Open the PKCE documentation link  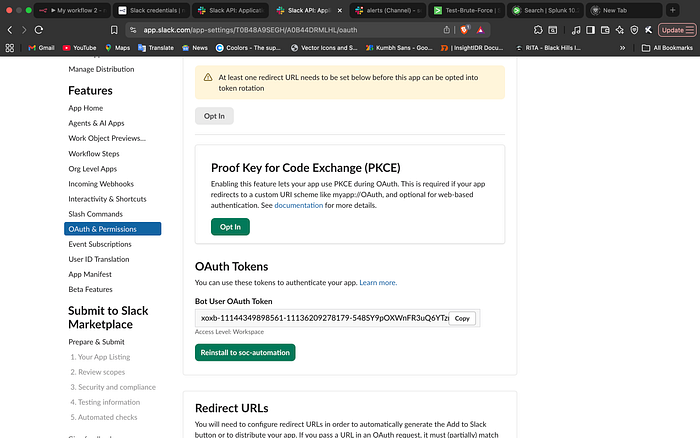tap(299, 205)
